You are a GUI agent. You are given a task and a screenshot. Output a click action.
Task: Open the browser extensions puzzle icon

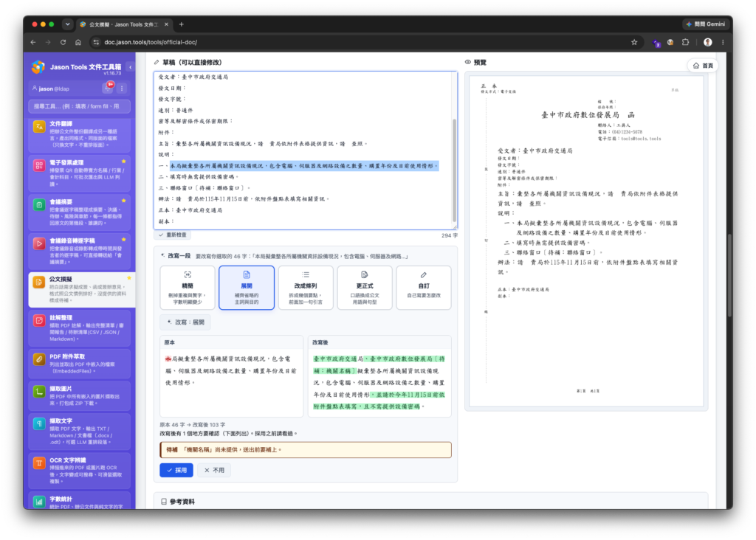(685, 42)
